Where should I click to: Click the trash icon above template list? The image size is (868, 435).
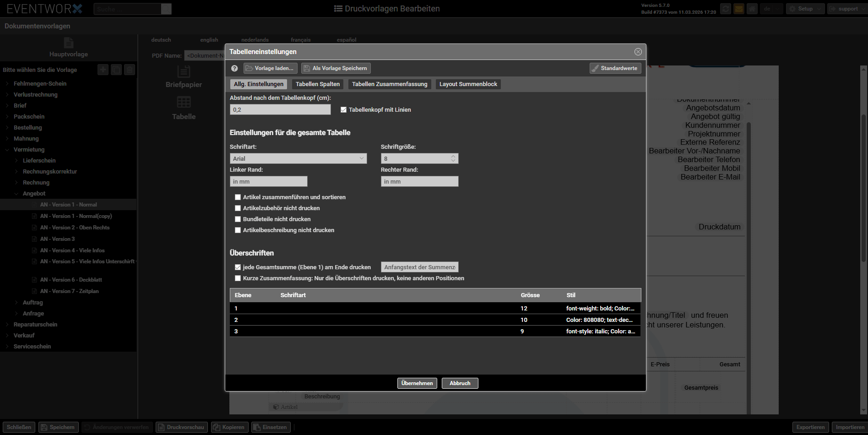point(130,70)
